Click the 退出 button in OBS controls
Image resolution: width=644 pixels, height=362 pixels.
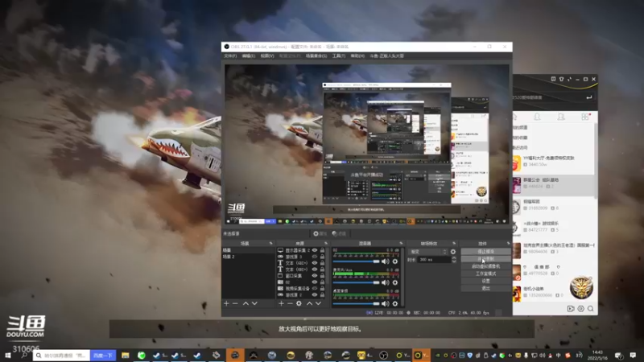point(485,288)
